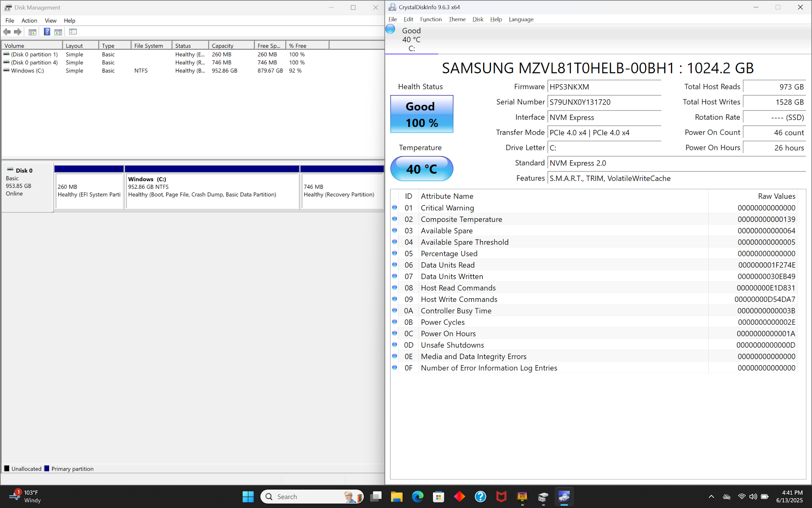
Task: Click volume icon of Disk 0 partition 1 row
Action: pyautogui.click(x=6, y=54)
